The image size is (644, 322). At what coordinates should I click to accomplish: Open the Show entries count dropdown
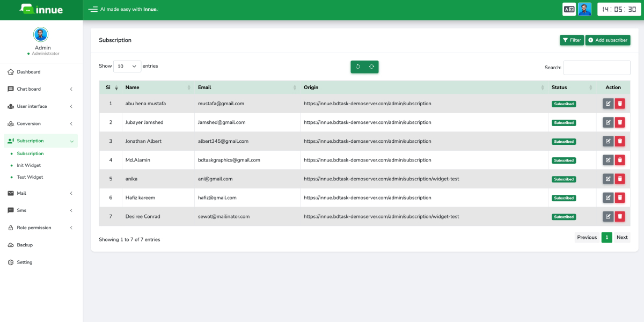click(x=127, y=66)
